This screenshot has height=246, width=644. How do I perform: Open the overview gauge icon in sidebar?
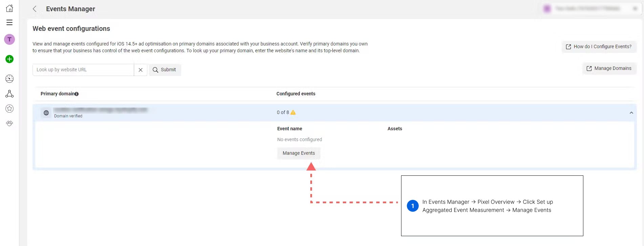[x=9, y=79]
